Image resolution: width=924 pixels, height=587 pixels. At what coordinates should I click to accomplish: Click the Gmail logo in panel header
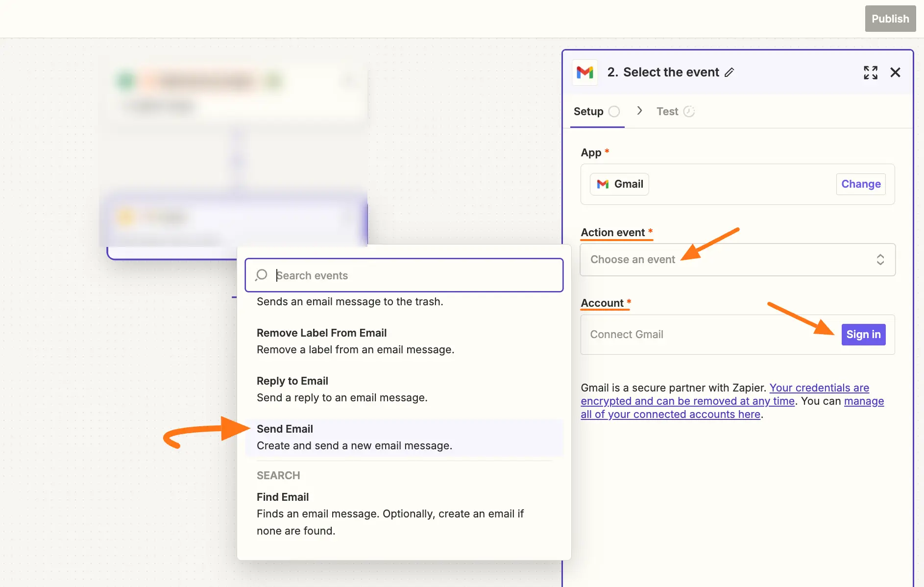(584, 73)
